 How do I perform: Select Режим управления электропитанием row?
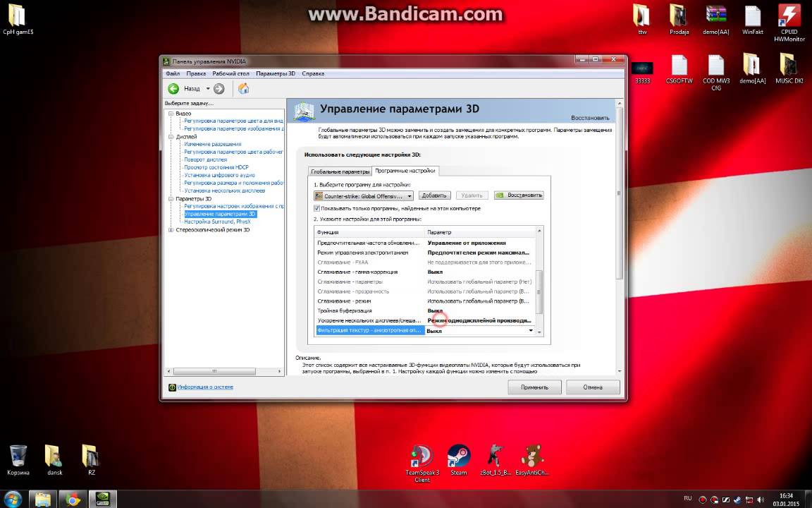(424, 253)
